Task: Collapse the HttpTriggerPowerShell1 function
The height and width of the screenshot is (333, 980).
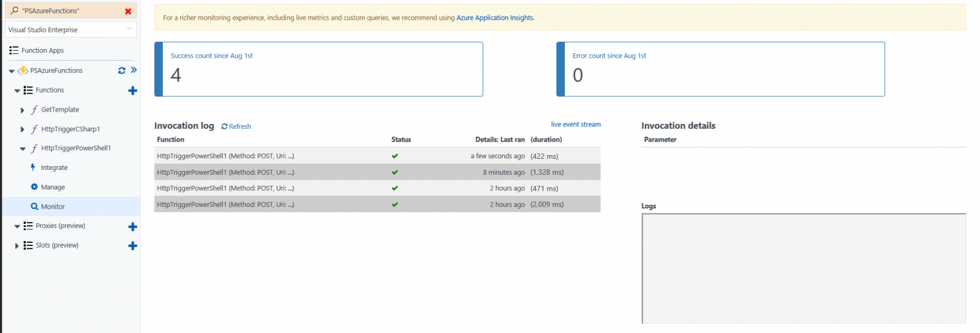Action: [x=23, y=149]
